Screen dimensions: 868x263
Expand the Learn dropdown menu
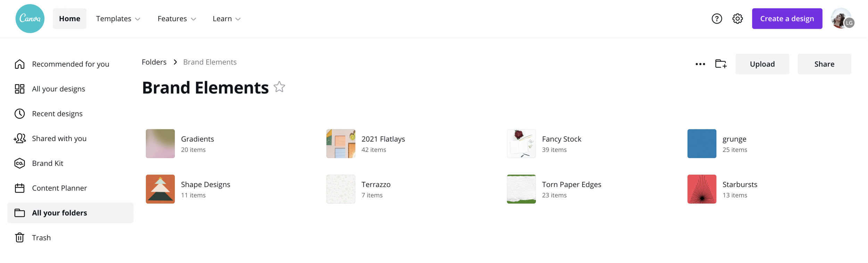pyautogui.click(x=226, y=19)
